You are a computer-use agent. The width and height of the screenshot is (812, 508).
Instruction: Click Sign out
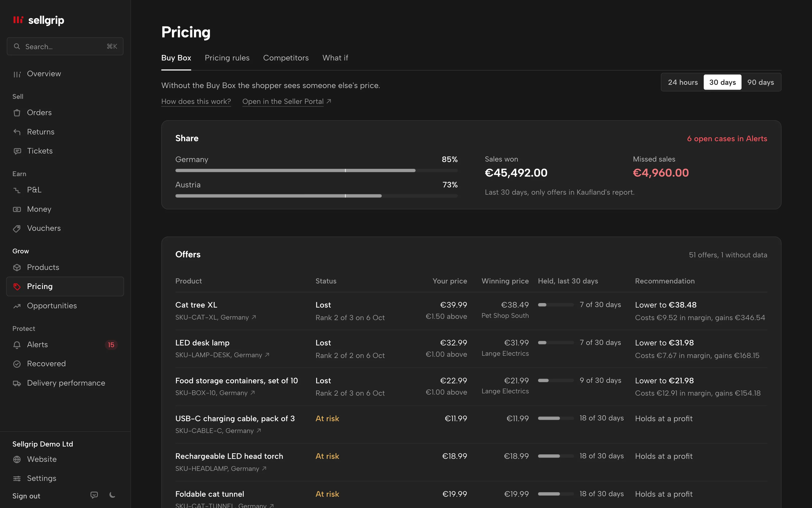(26, 496)
